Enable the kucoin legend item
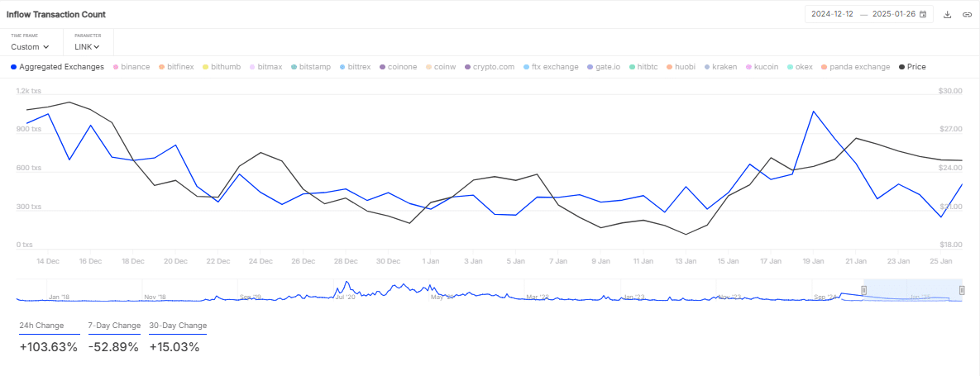Viewport: 980px width, 376px height. pos(762,67)
